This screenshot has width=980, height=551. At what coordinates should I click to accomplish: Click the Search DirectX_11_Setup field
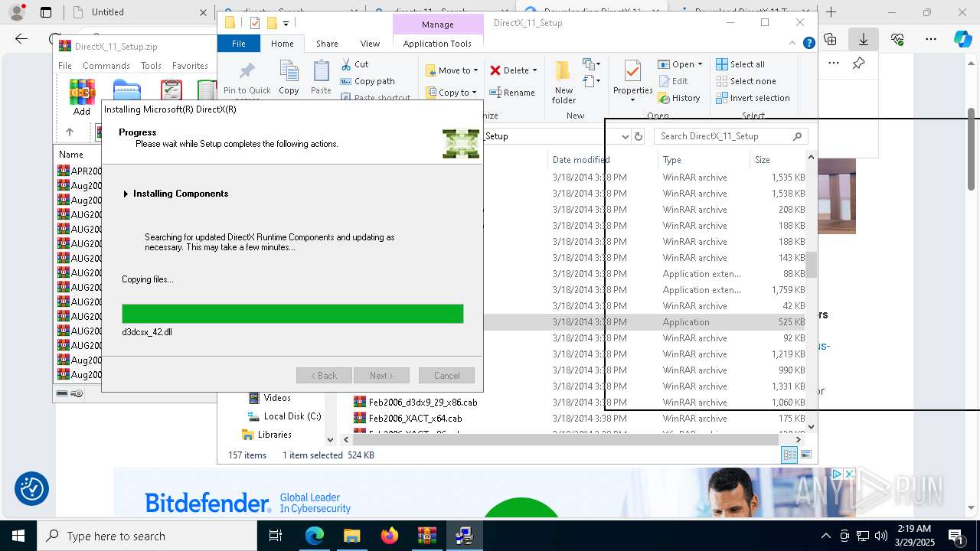(731, 136)
